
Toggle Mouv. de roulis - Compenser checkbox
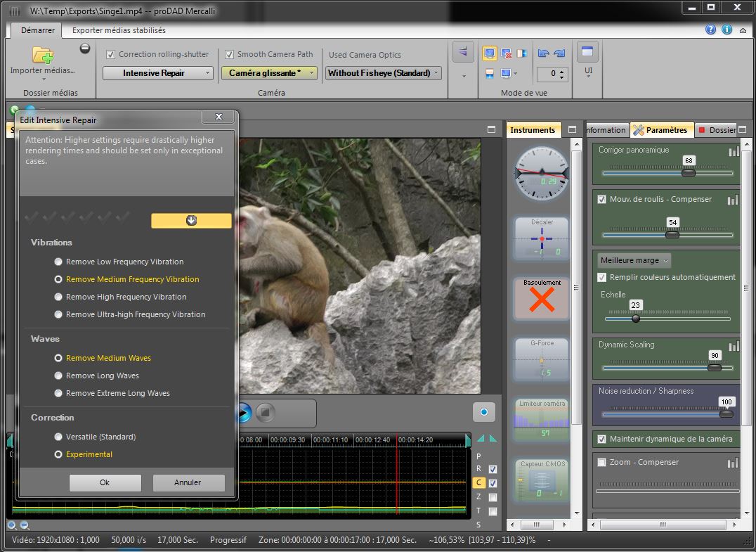tap(601, 200)
